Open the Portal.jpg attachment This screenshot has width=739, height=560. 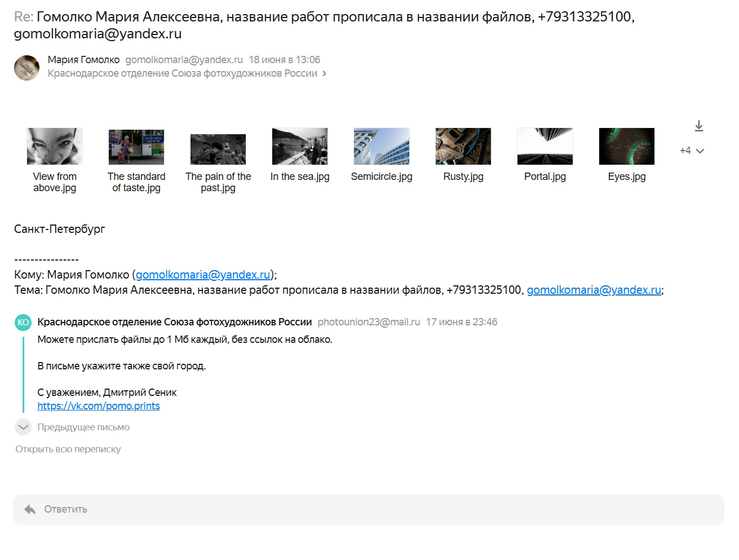click(x=545, y=147)
